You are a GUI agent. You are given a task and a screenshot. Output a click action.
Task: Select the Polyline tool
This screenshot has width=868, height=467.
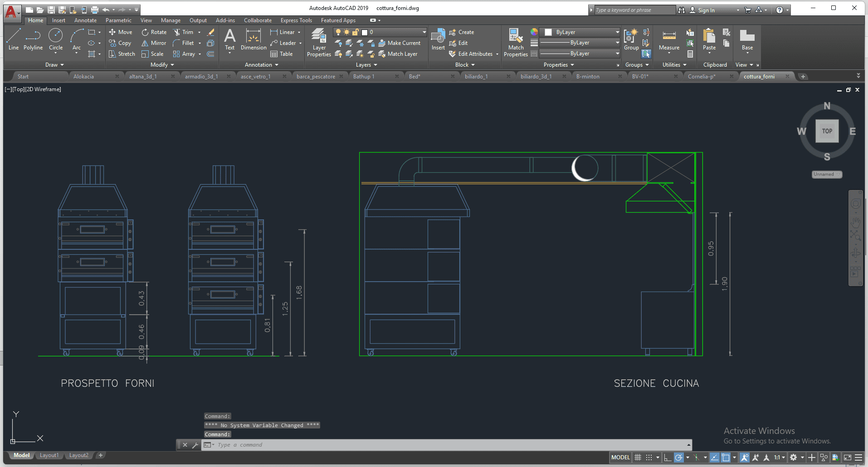[33, 39]
